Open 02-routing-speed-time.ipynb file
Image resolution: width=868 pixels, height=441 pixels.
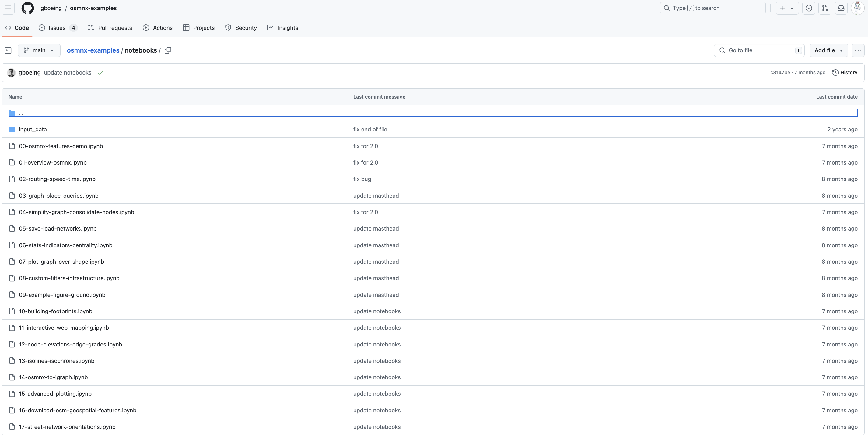pos(57,179)
